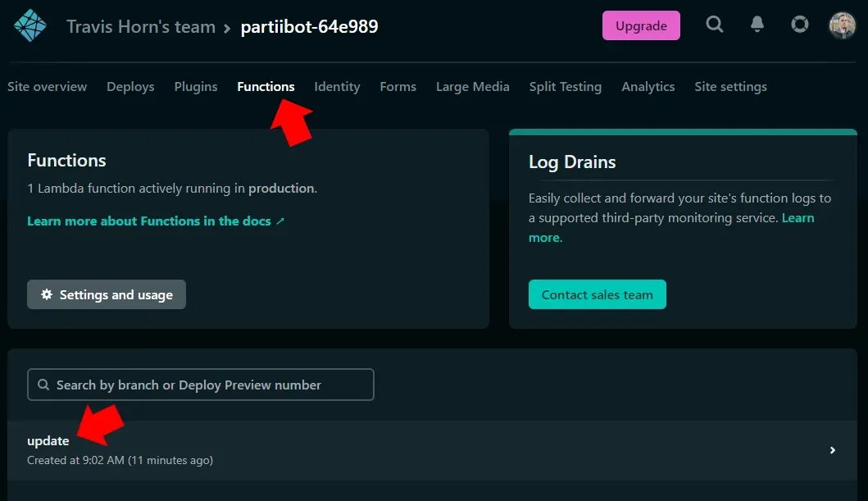The width and height of the screenshot is (868, 501).
Task: Click the magnifier inside the search field
Action: pos(43,384)
